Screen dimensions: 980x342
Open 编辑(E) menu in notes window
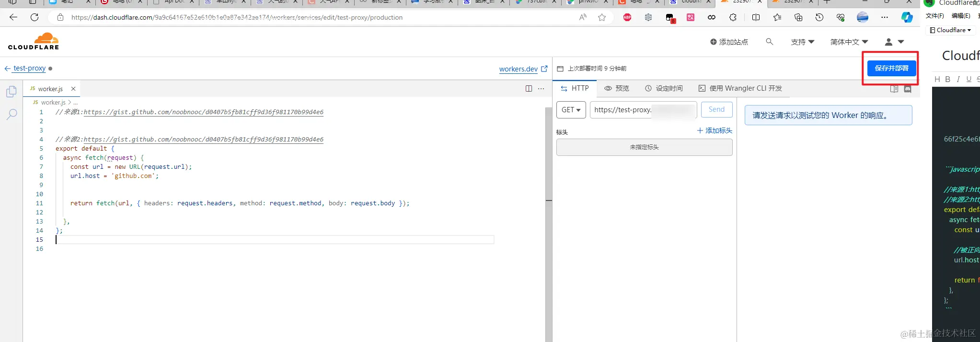coord(961,16)
